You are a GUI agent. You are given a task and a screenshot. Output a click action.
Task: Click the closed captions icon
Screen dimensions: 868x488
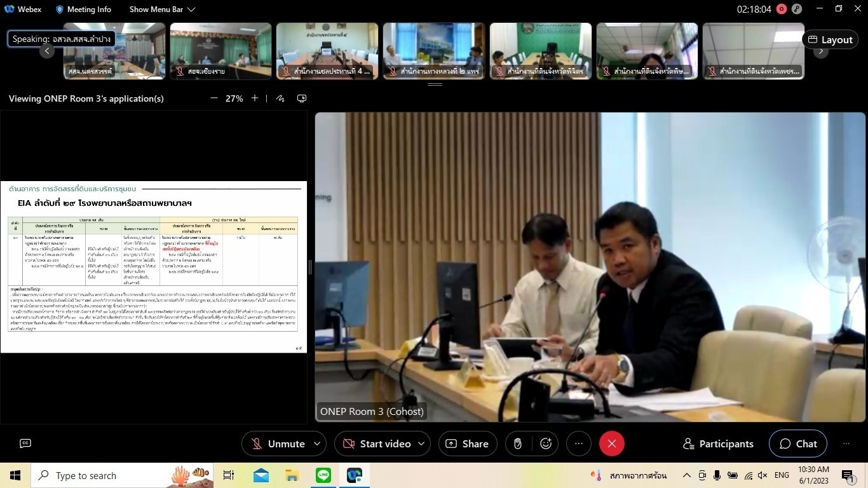[25, 444]
